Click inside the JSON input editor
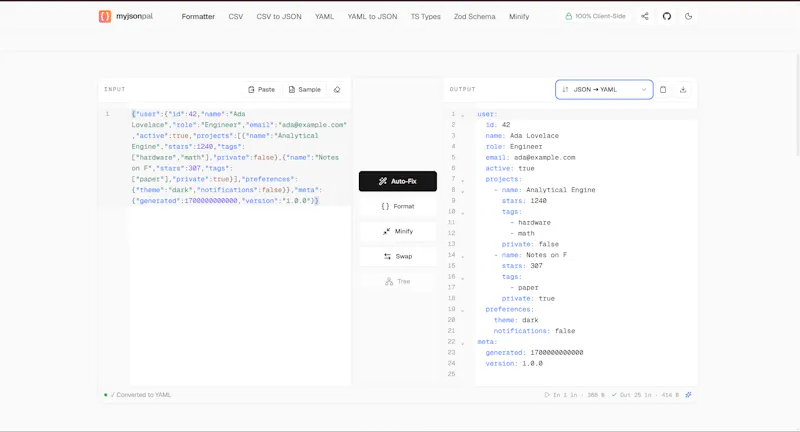 coord(240,245)
